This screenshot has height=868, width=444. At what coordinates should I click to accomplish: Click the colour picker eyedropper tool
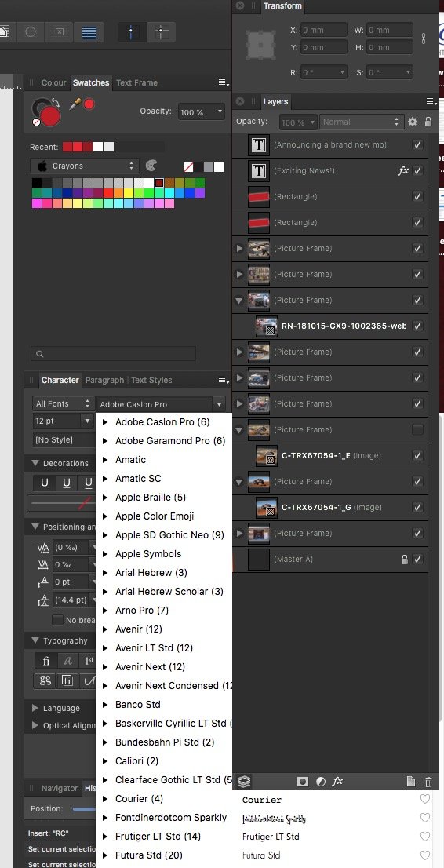click(x=75, y=104)
